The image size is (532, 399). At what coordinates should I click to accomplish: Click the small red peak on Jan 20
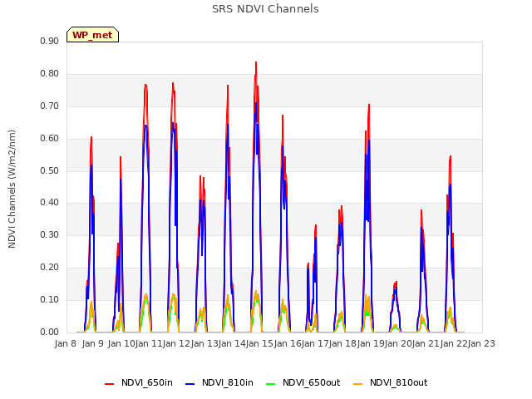pyautogui.click(x=396, y=283)
